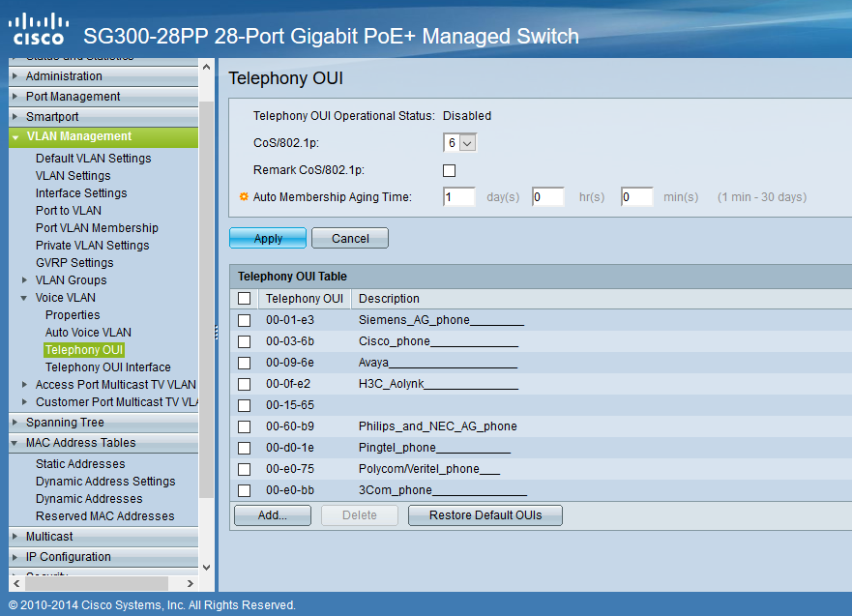Click sidebar scroll-down arrow
852x616 pixels.
[207, 567]
